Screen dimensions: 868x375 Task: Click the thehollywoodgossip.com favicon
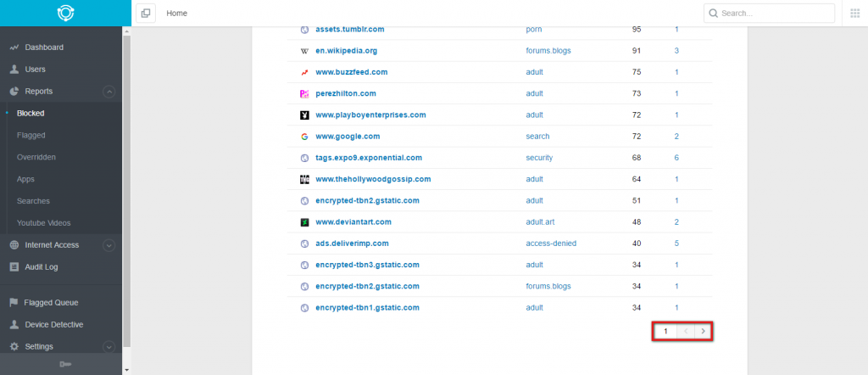tap(304, 180)
